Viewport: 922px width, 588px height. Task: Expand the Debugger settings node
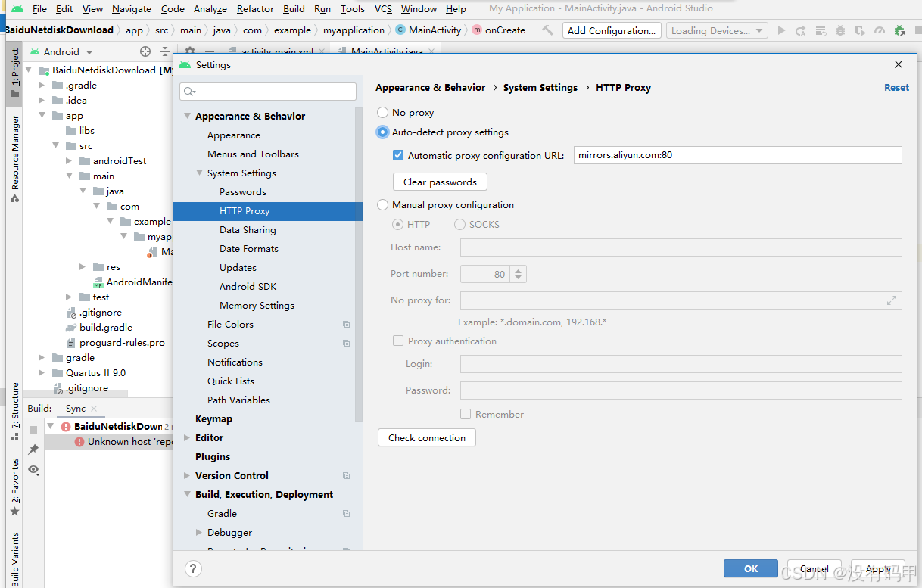click(x=199, y=533)
